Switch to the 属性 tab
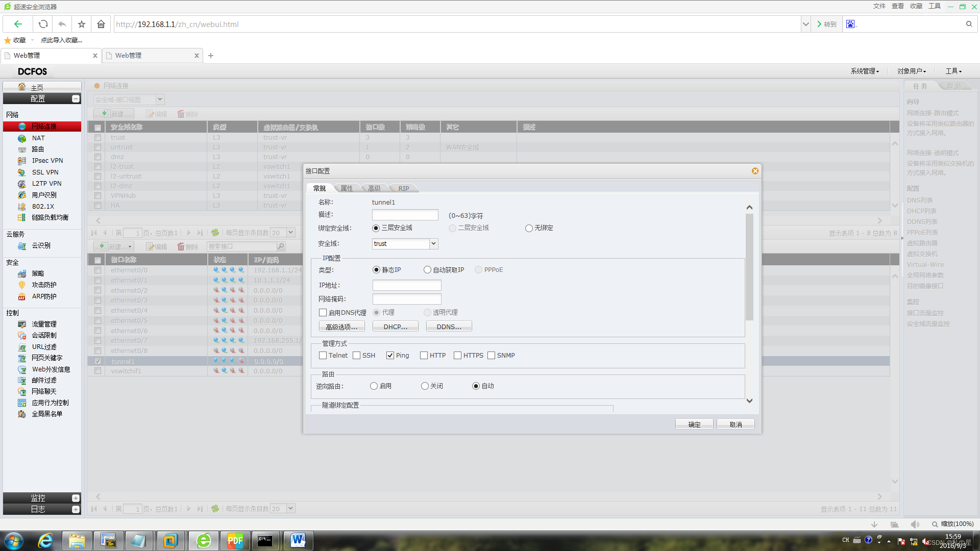This screenshot has width=980, height=551. click(347, 188)
